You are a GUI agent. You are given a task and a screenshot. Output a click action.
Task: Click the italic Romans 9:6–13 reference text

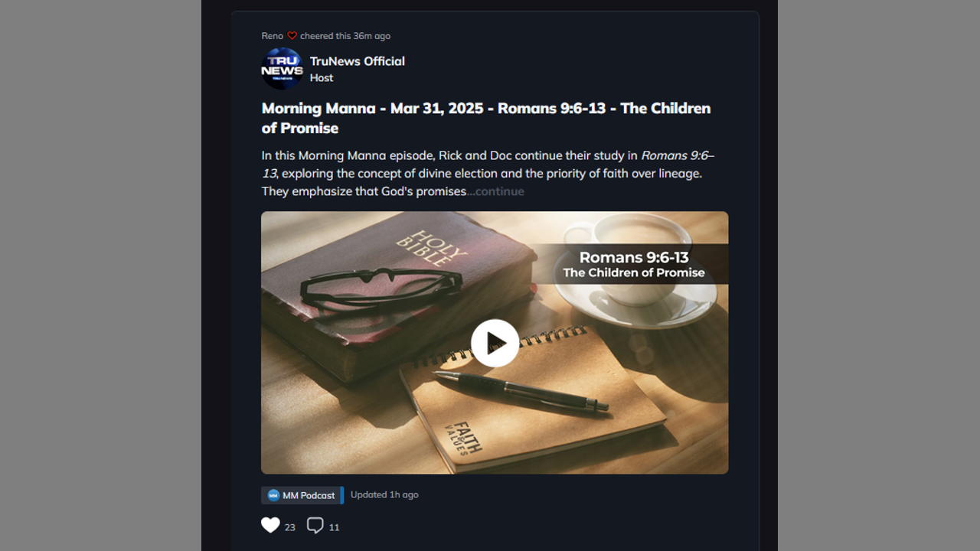click(488, 165)
